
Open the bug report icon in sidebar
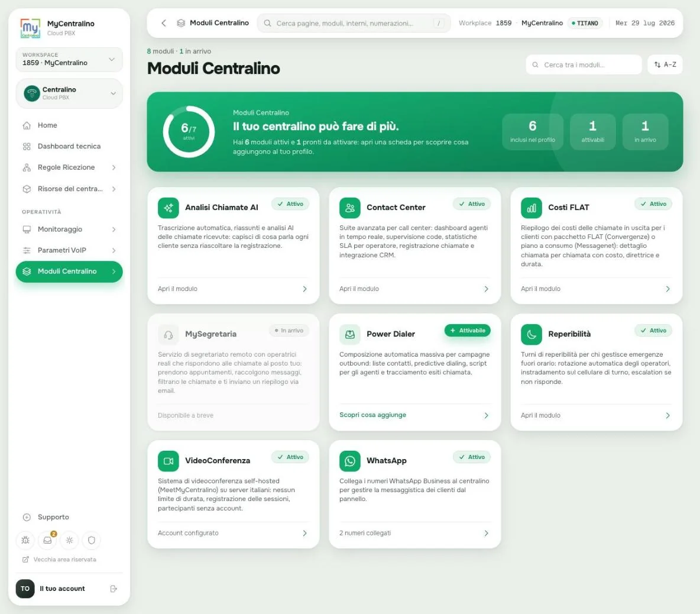25,540
